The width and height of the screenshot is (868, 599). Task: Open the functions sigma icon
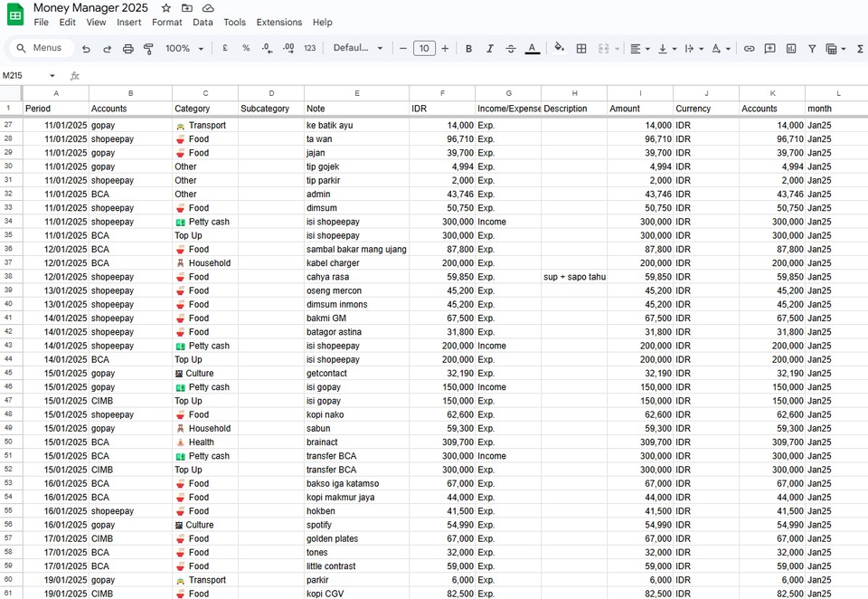pos(860,49)
